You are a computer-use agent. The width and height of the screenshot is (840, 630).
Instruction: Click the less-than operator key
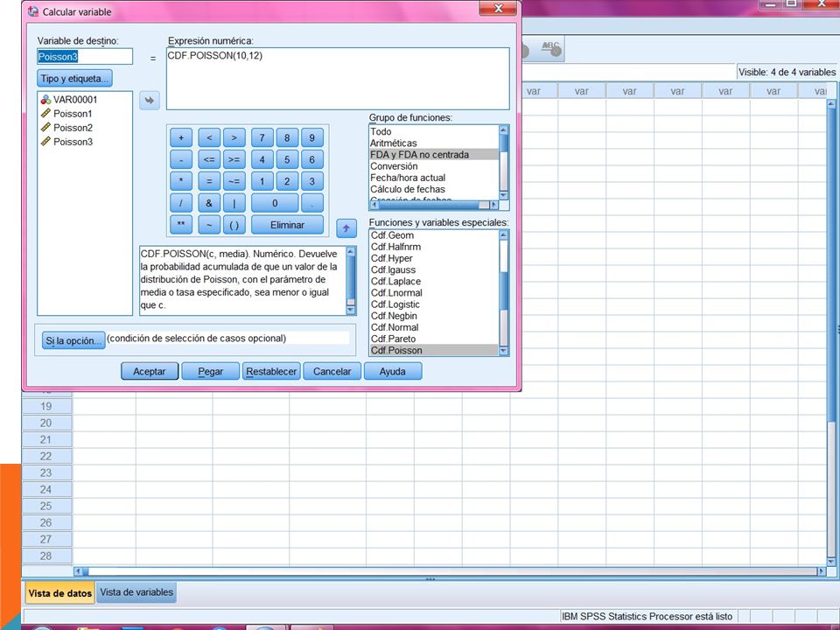click(209, 137)
